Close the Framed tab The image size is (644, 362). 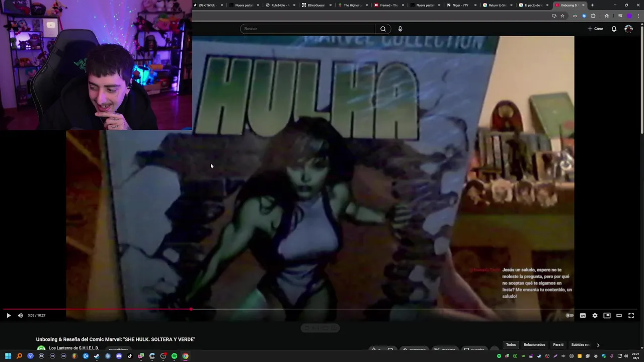[403, 5]
